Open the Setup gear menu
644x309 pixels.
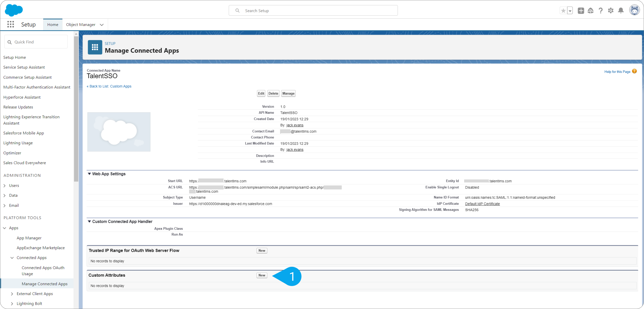pyautogui.click(x=611, y=10)
